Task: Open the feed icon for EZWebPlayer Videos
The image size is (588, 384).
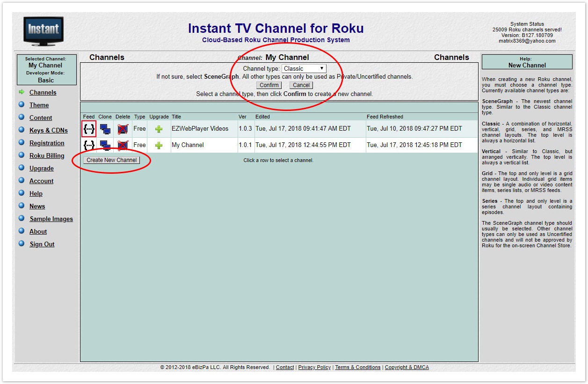Action: 89,129
